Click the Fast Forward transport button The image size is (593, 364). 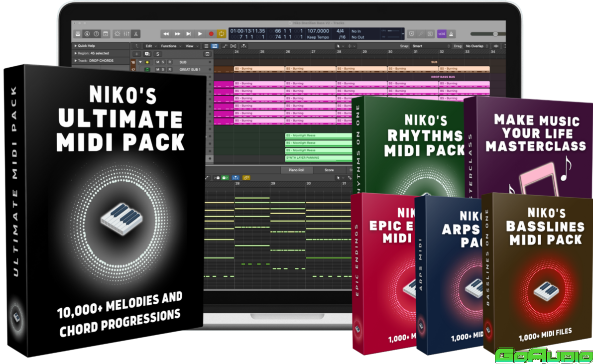[177, 34]
